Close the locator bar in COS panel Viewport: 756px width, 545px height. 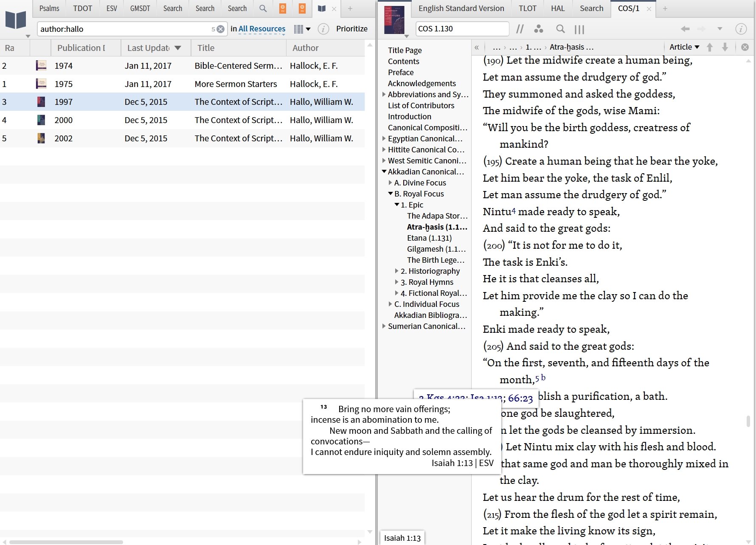tap(745, 47)
